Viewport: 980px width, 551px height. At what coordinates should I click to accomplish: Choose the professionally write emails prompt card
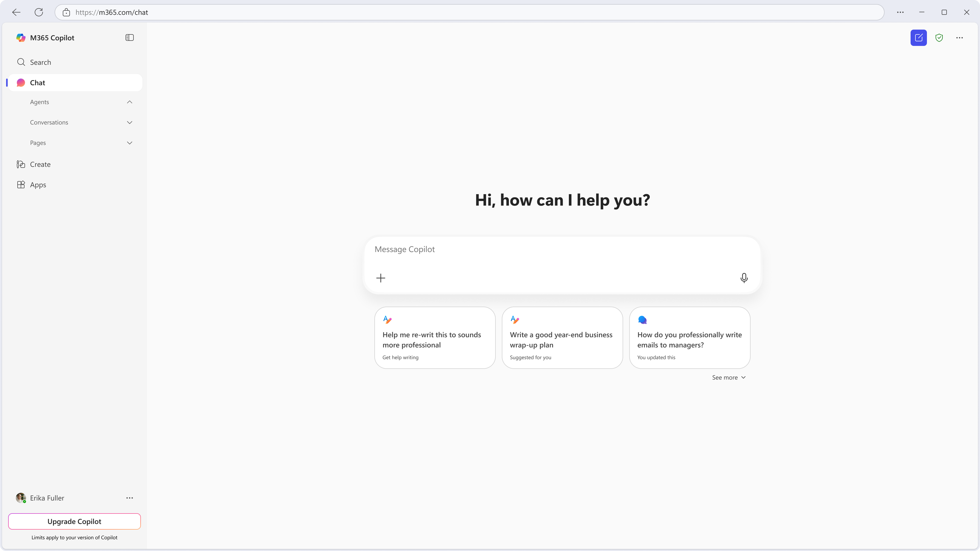[690, 338]
